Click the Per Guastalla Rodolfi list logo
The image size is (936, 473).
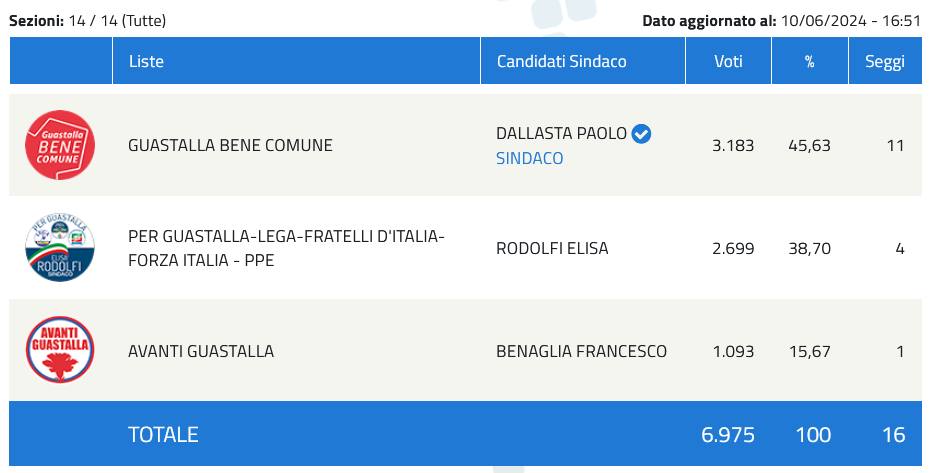pos(60,248)
